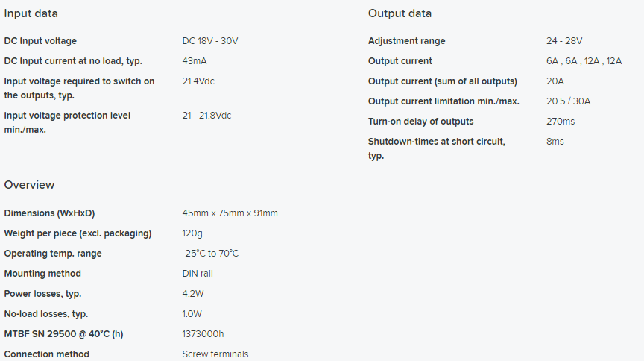
Task: Click the 270ms turn-on delay value
Action: click(561, 122)
